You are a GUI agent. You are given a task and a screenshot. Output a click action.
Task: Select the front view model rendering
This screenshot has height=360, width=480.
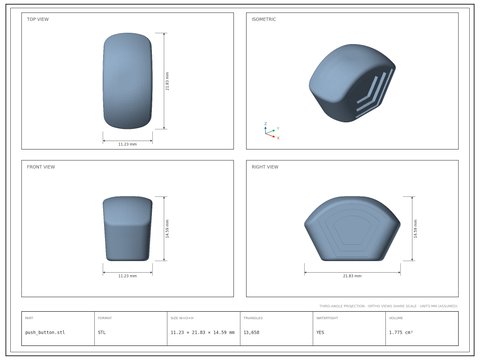tap(128, 228)
